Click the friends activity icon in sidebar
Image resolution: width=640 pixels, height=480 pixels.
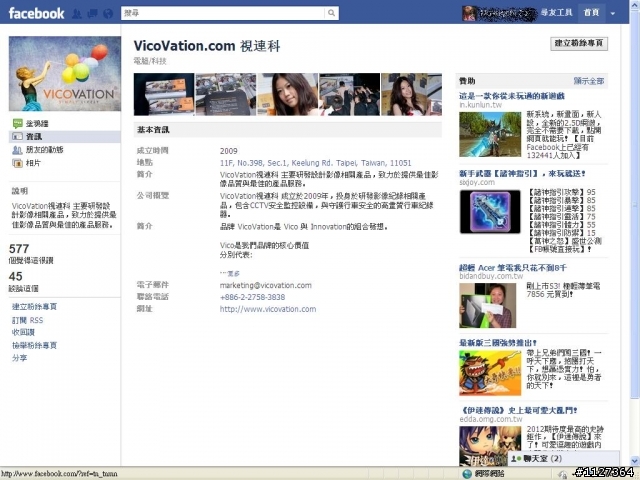(18, 150)
